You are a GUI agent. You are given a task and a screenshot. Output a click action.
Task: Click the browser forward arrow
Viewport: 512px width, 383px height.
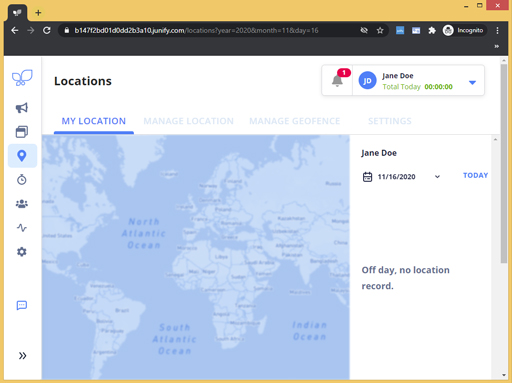31,30
